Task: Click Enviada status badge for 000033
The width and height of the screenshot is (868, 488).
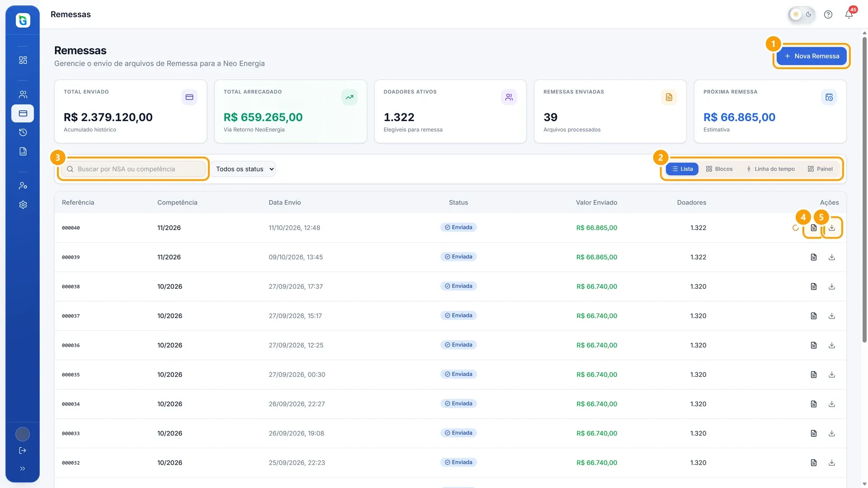Action: [x=458, y=433]
